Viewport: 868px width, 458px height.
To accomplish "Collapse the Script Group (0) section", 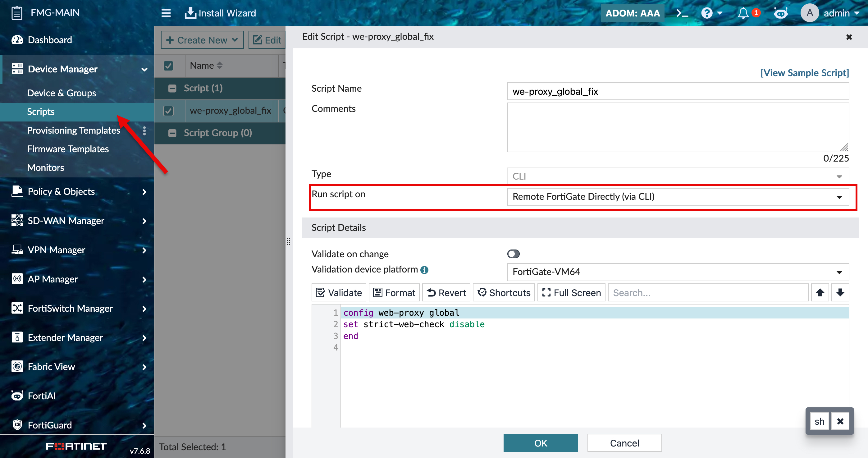I will pyautogui.click(x=172, y=133).
